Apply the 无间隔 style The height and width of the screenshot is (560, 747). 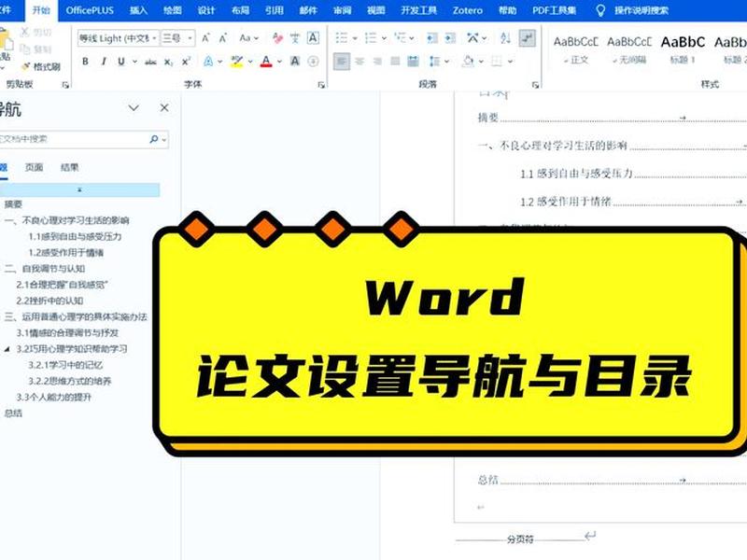(x=628, y=49)
